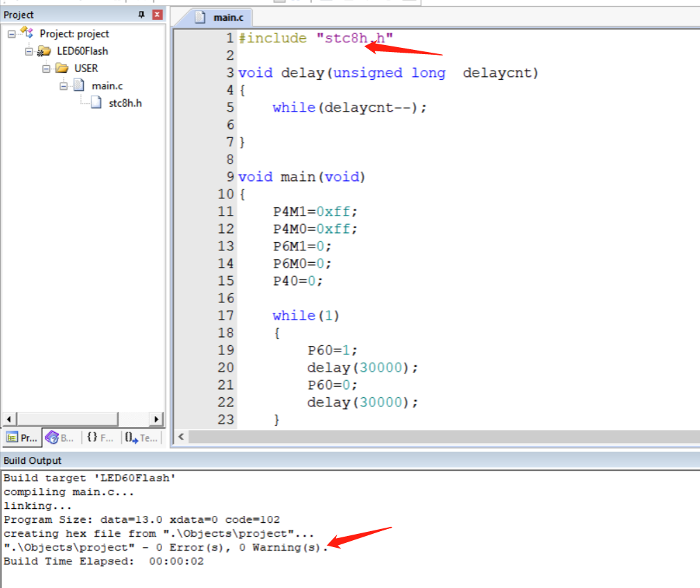Screen dimensions: 700x588
Task: Click on 'P60=0;' statement
Action: click(333, 385)
